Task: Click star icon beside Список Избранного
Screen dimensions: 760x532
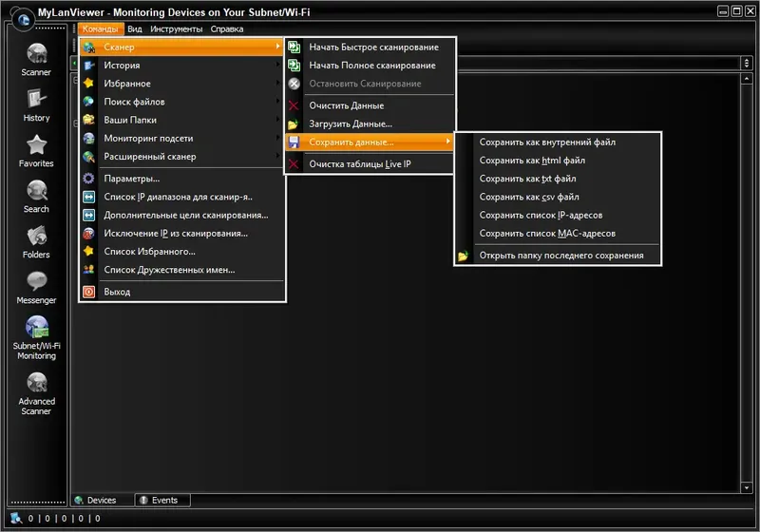Action: coord(88,251)
